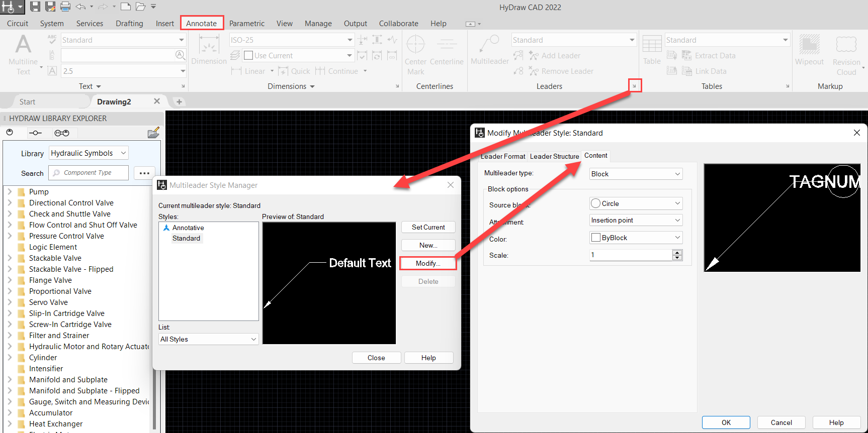Open the Multileader type Block dropdown

(636, 174)
